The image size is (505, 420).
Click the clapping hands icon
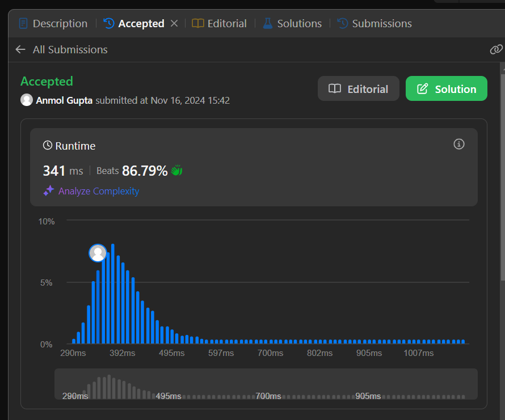pos(176,170)
